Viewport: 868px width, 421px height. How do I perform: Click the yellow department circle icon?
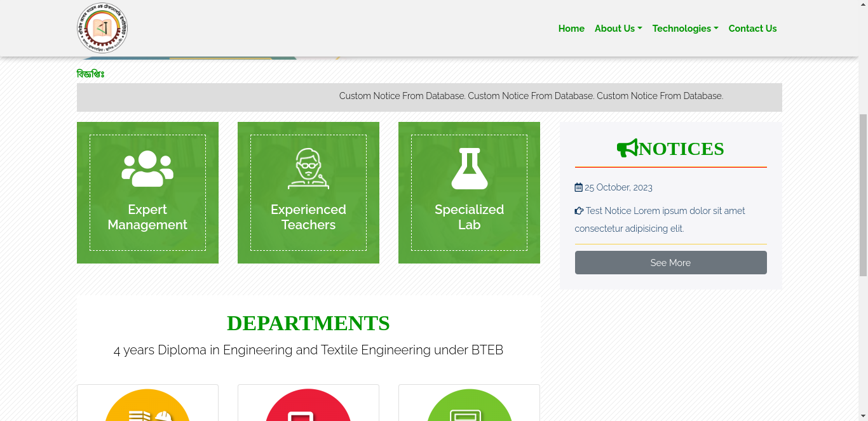click(x=147, y=405)
